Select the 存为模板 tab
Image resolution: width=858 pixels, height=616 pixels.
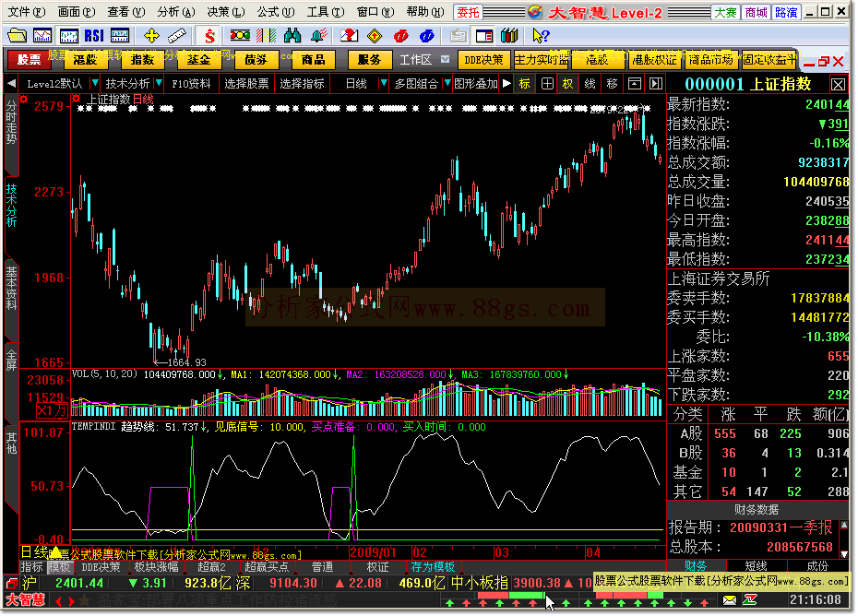coord(433,567)
